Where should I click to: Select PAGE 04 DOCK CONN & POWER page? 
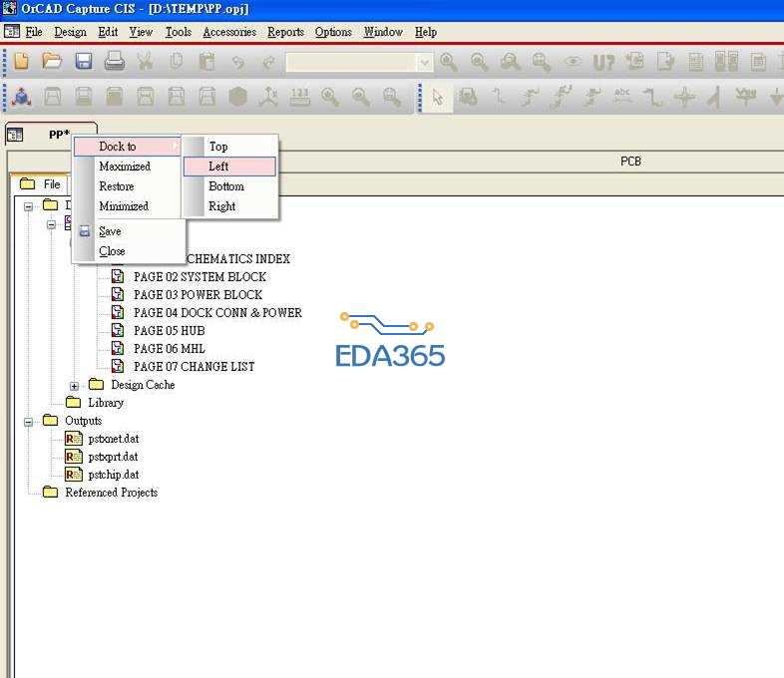tap(217, 313)
